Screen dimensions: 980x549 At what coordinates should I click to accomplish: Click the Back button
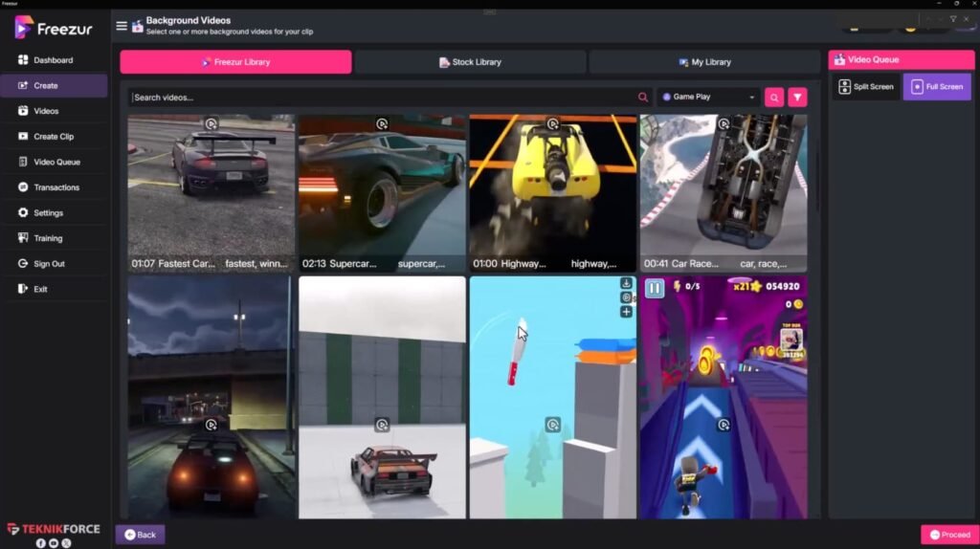click(140, 535)
